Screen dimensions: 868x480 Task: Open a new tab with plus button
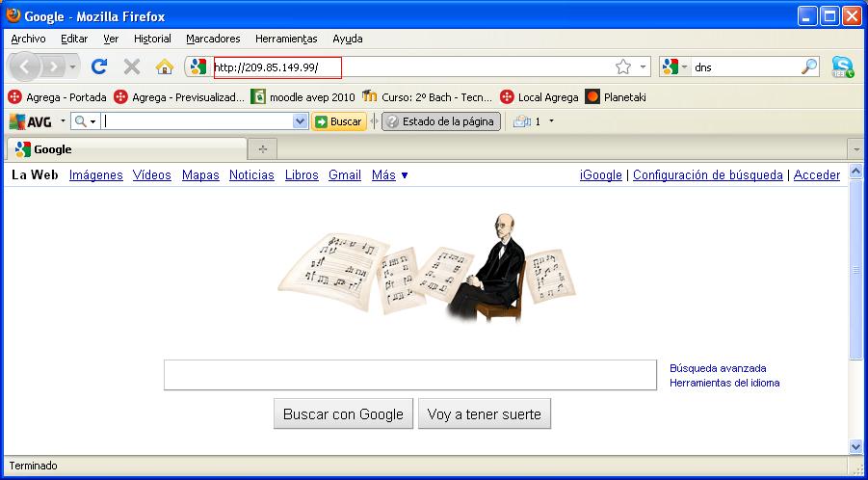tap(263, 149)
